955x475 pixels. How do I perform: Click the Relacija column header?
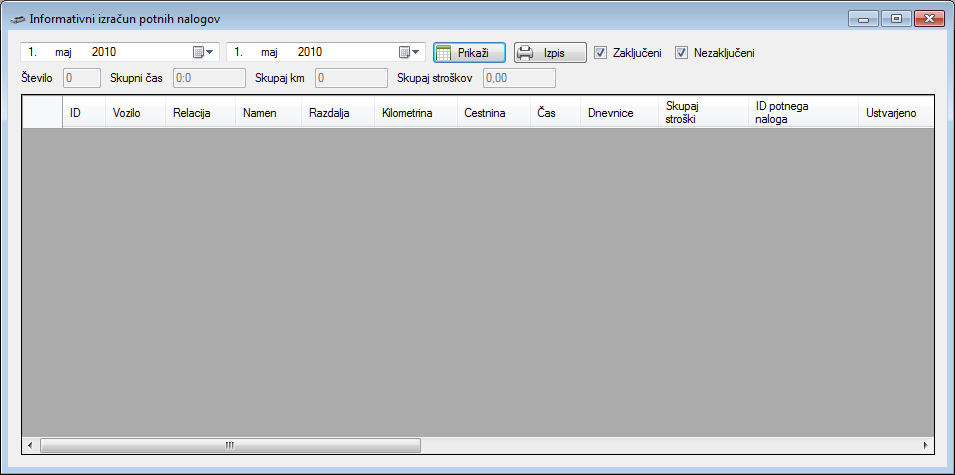pyautogui.click(x=199, y=113)
